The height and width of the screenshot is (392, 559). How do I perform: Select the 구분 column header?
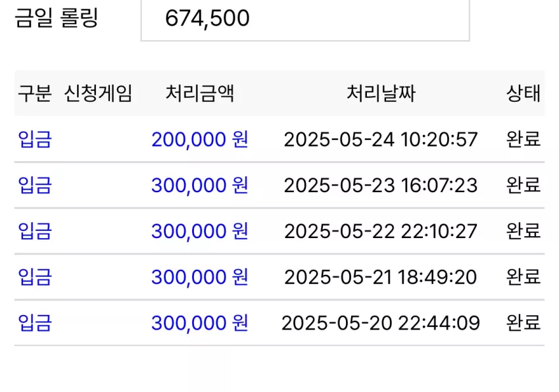[35, 94]
